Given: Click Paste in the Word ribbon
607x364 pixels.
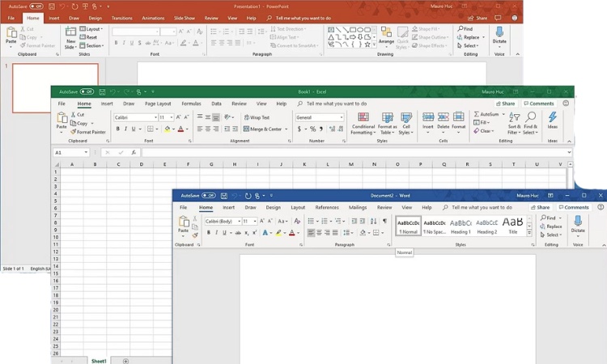Looking at the screenshot, I should pos(183,224).
